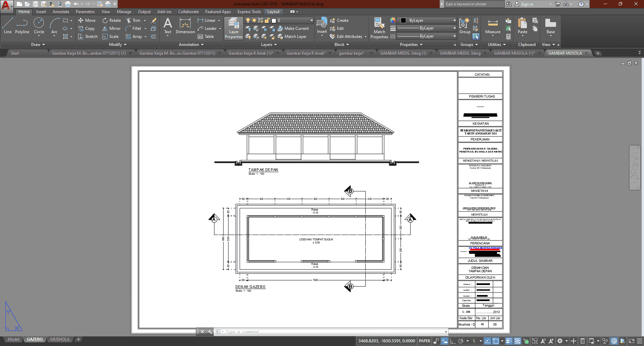Choose the Multiline Text tool
This screenshot has height=346, width=644.
click(167, 26)
